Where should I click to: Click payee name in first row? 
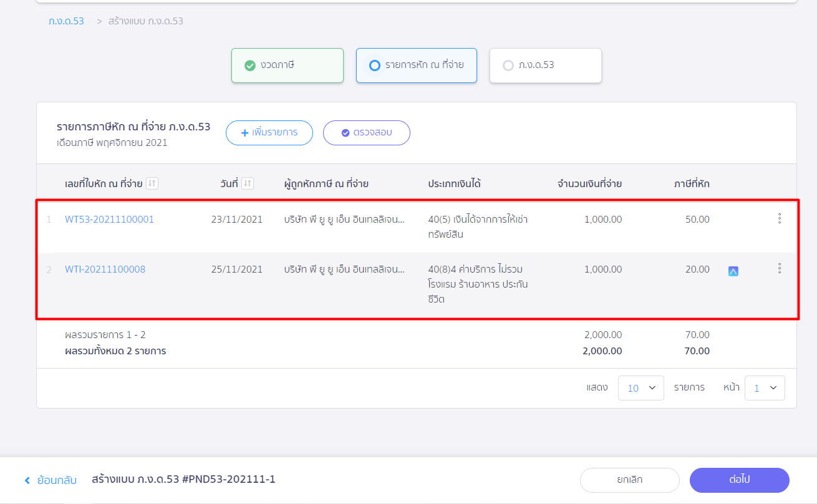pos(344,220)
